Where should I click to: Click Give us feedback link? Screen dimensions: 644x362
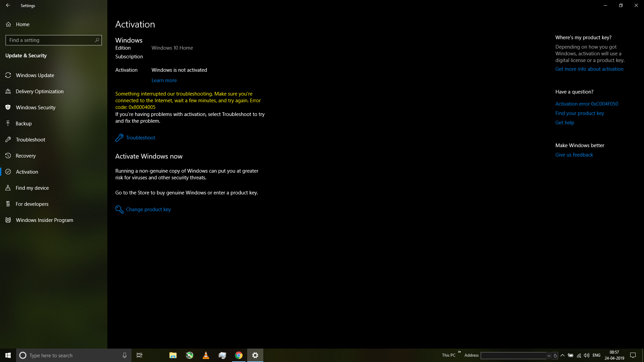[574, 155]
